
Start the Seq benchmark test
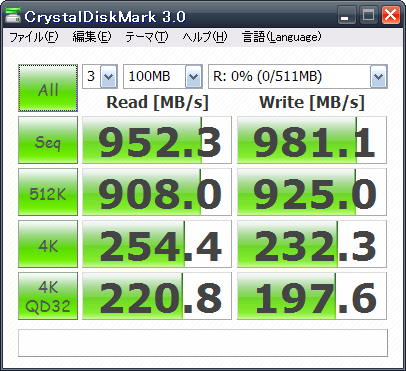click(x=48, y=140)
